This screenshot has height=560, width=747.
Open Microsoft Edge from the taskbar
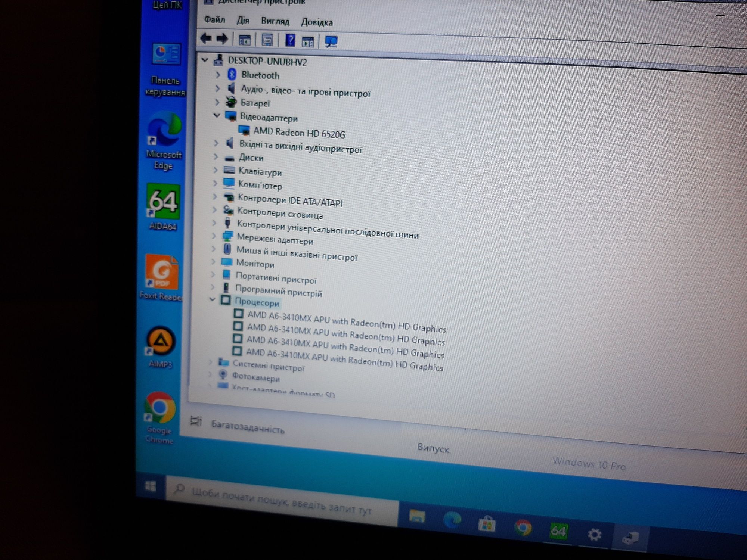pyautogui.click(x=452, y=520)
